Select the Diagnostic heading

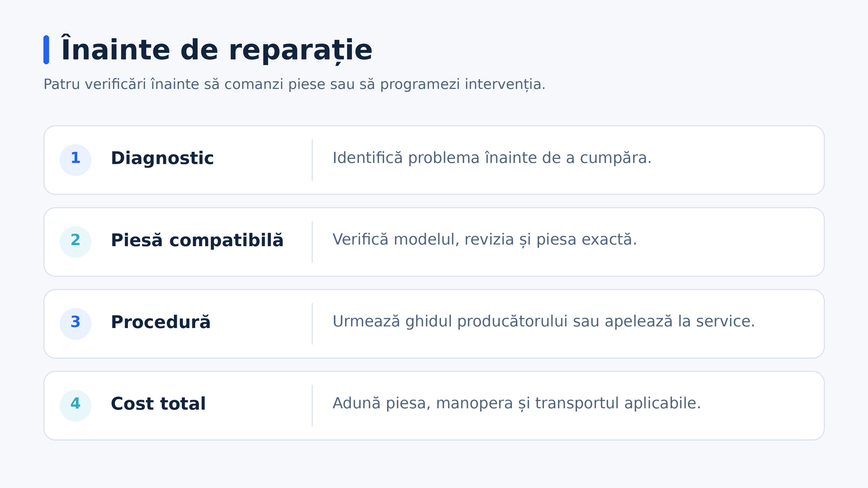(x=162, y=158)
